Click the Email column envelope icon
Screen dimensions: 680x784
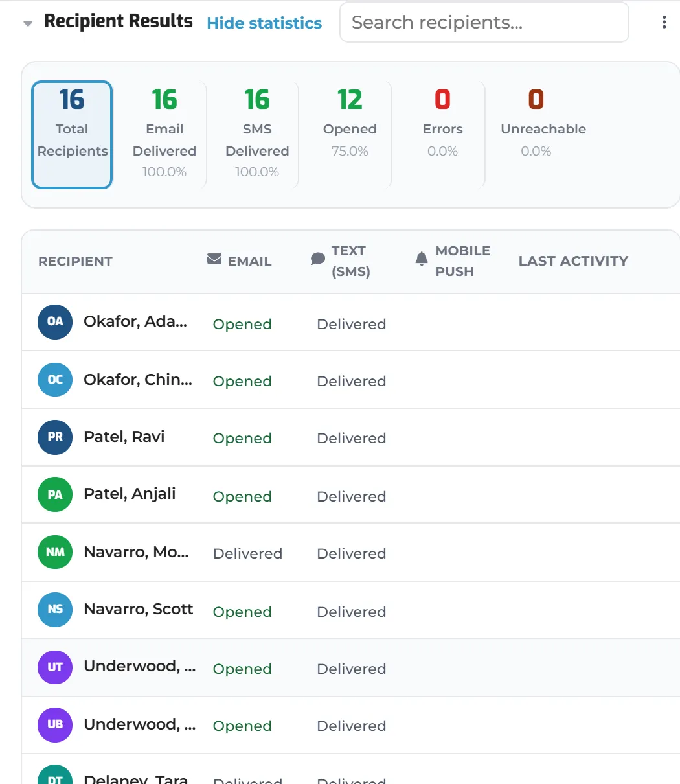tap(214, 259)
